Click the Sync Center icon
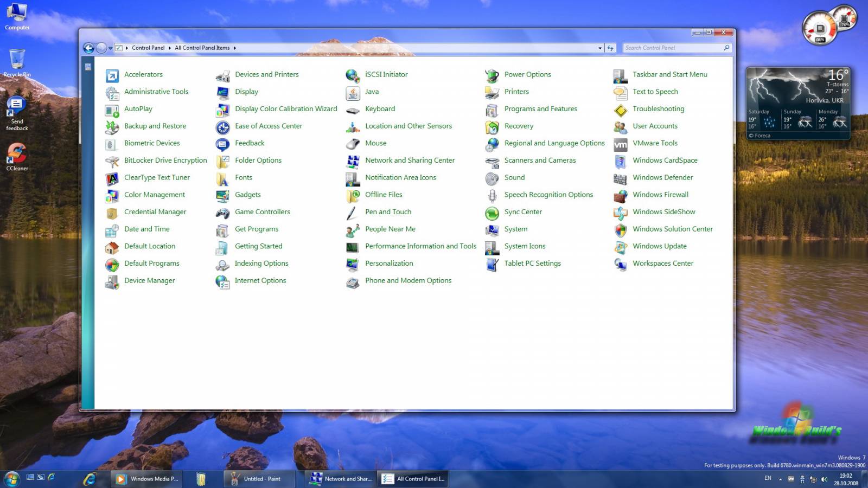Image resolution: width=868 pixels, height=488 pixels. point(492,213)
